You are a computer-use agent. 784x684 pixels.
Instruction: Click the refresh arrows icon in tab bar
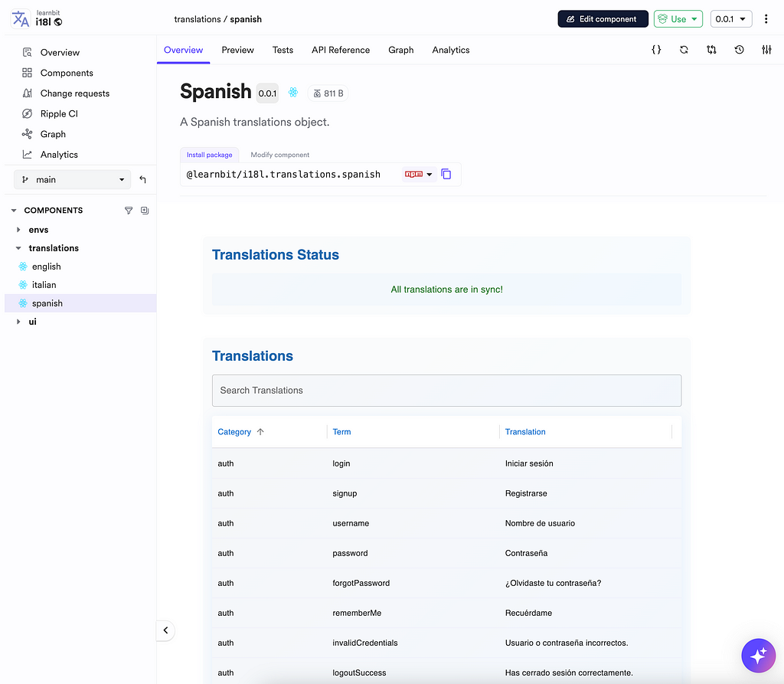click(x=684, y=50)
